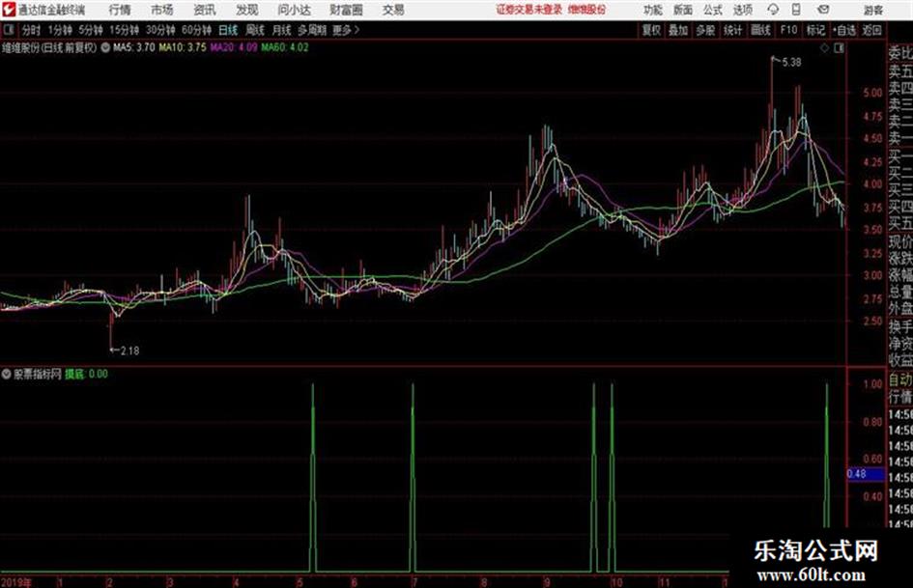Open the 发现 menu

(x=247, y=10)
